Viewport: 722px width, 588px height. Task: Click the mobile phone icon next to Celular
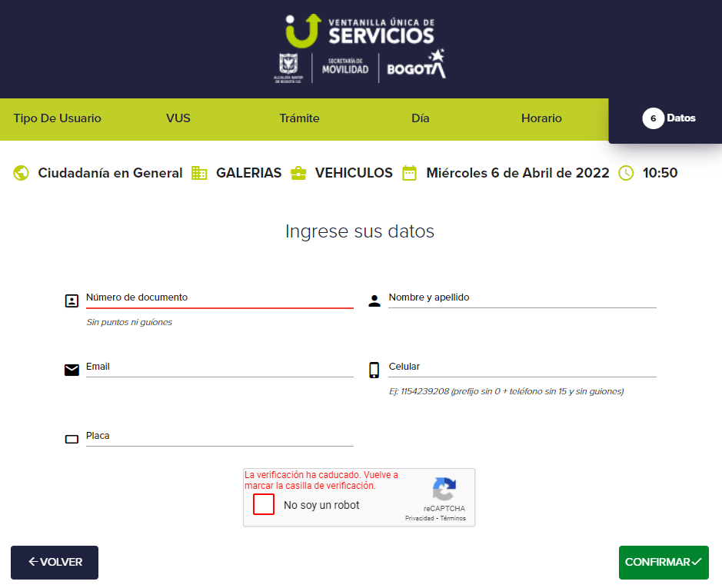click(x=374, y=370)
